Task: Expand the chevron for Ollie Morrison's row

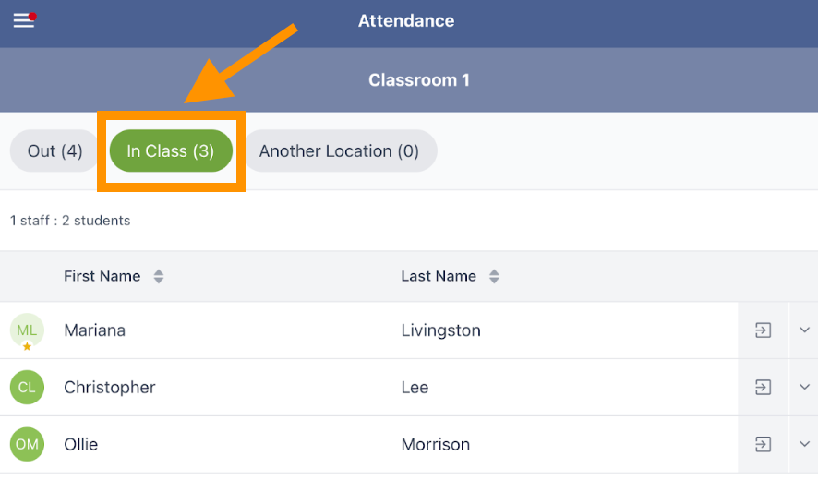Action: click(x=804, y=445)
